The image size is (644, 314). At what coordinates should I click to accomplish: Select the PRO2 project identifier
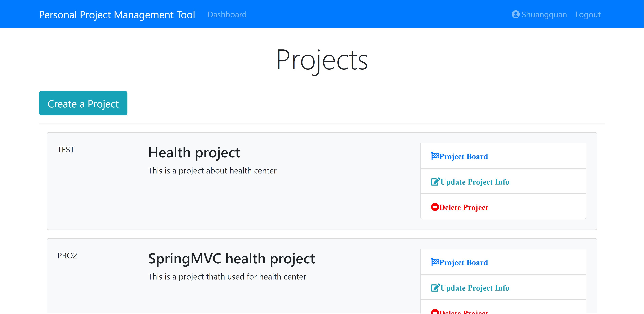pos(67,256)
